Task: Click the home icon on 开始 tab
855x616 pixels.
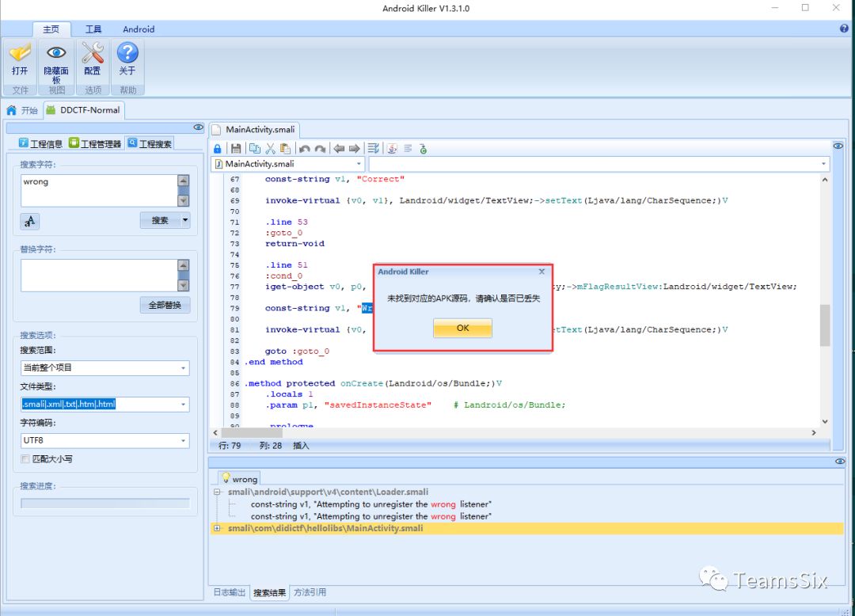Action: tap(11, 110)
